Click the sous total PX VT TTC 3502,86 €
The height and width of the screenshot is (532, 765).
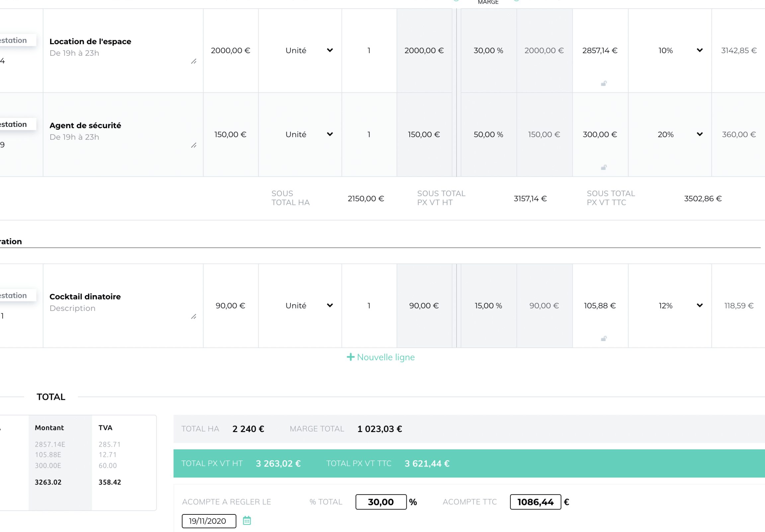tap(703, 199)
